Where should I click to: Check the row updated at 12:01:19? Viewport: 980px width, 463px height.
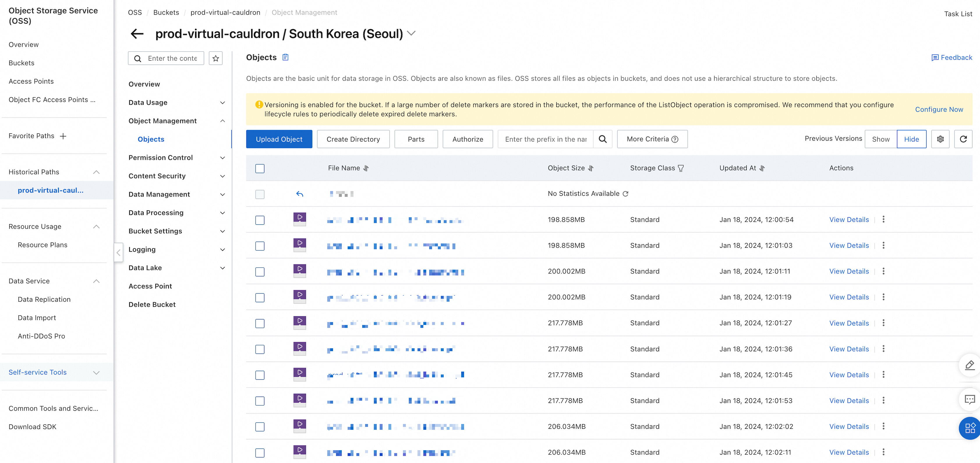[260, 298]
